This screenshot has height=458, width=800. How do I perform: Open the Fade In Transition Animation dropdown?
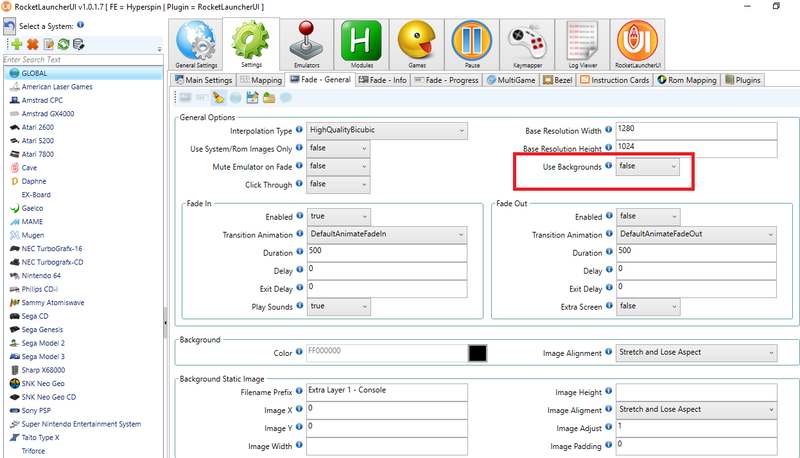click(x=387, y=234)
